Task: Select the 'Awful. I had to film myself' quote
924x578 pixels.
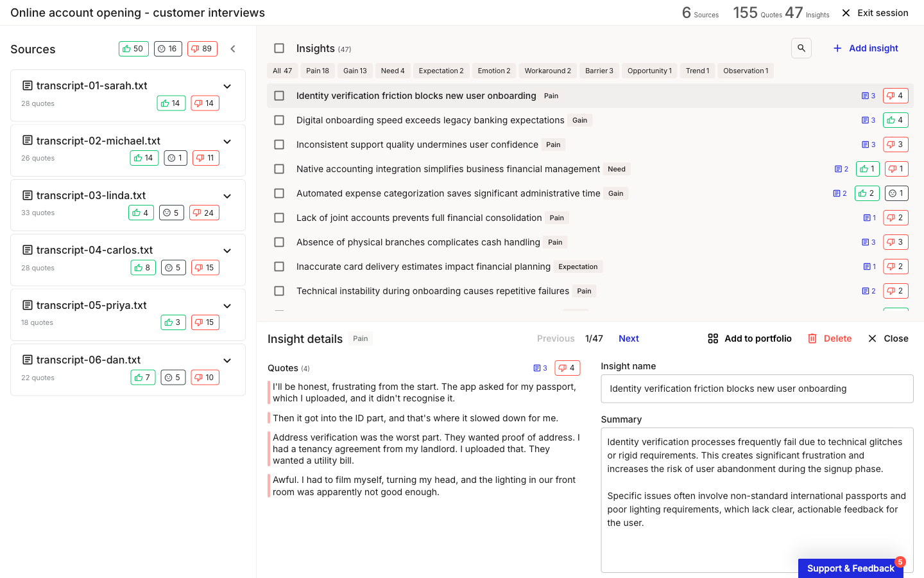Action: click(x=424, y=486)
